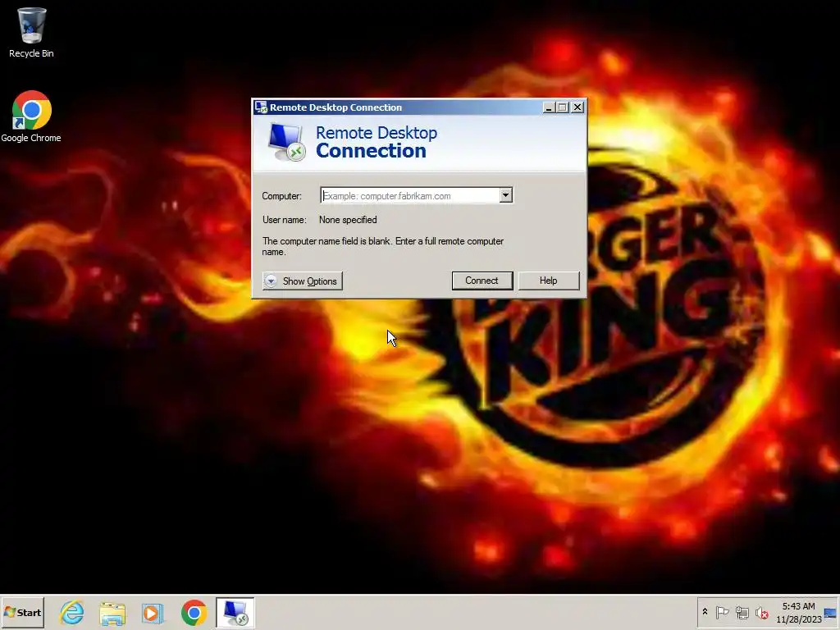Open the Start menu button
Screen dimensions: 840x630
[22, 612]
